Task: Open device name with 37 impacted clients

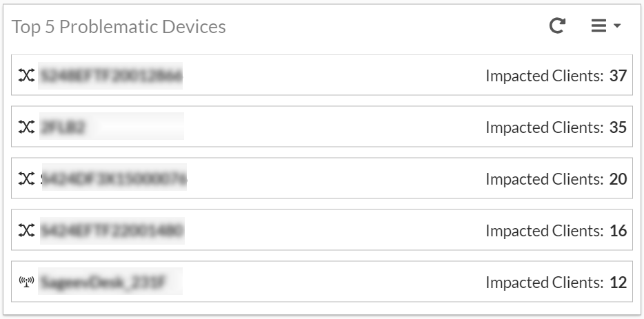Action: [x=110, y=76]
